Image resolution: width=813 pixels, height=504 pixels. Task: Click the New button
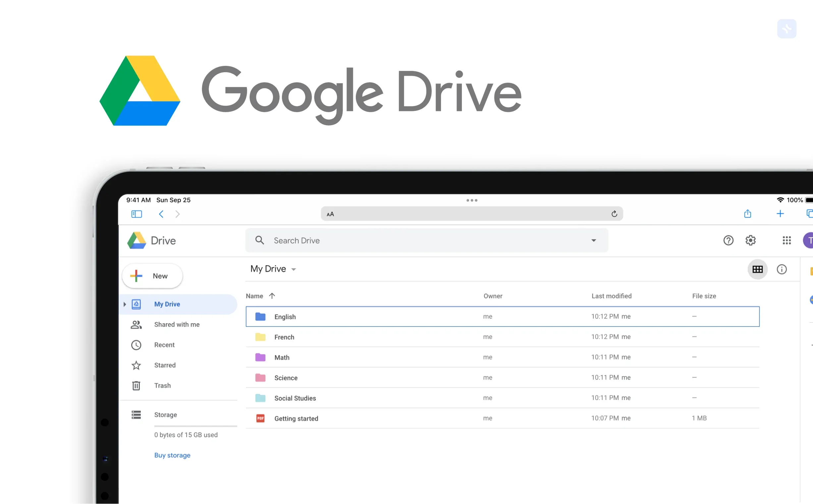click(152, 276)
